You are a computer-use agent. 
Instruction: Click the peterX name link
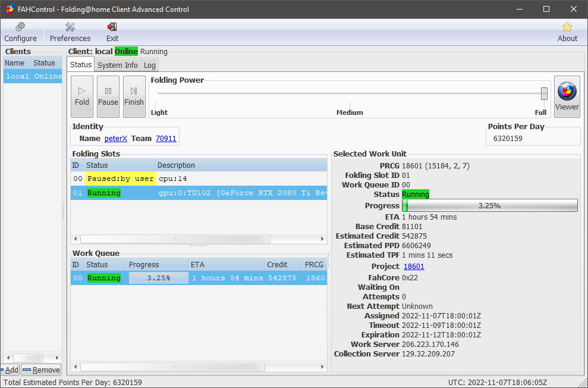[x=116, y=139]
